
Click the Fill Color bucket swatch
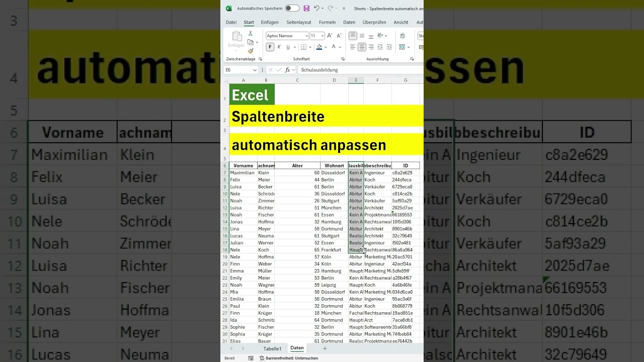pyautogui.click(x=319, y=47)
